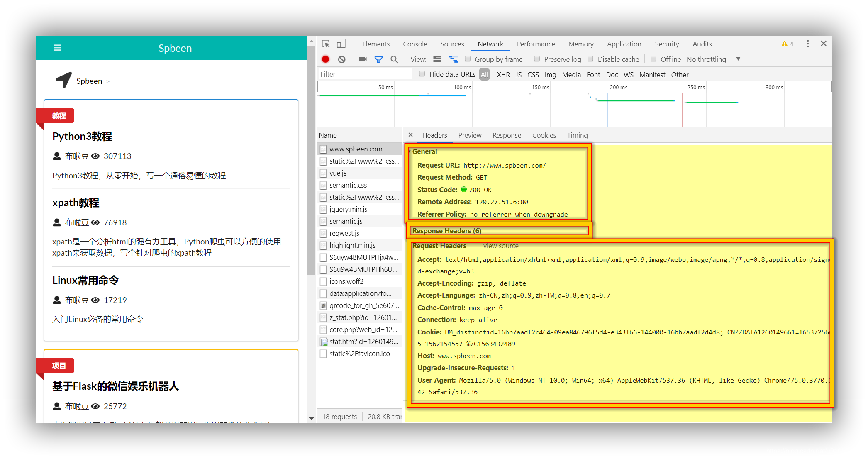Open the warnings count indicator
The image size is (868, 459).
pos(788,44)
